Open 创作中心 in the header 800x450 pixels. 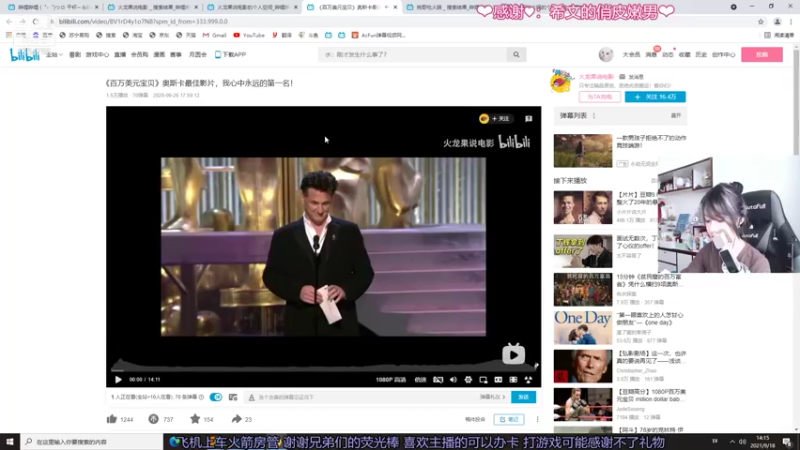723,55
